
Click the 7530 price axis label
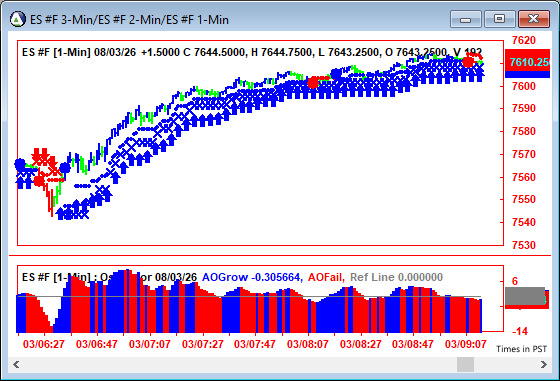(x=524, y=245)
